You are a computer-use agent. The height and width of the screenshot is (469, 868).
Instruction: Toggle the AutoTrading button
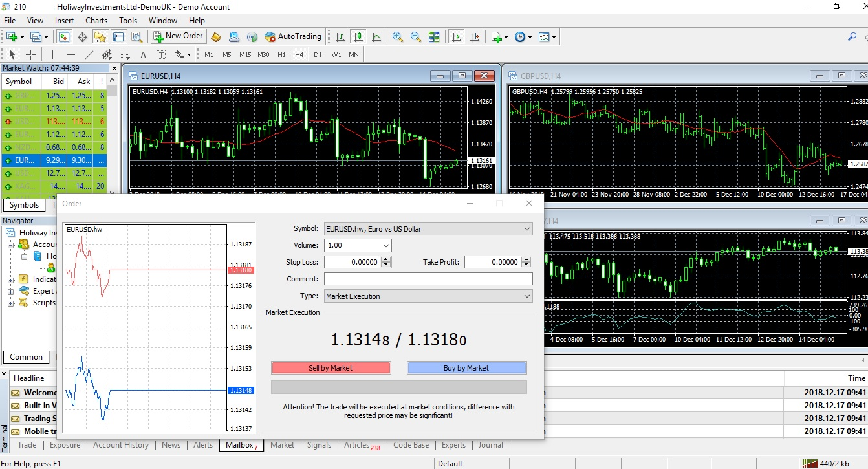coord(292,37)
